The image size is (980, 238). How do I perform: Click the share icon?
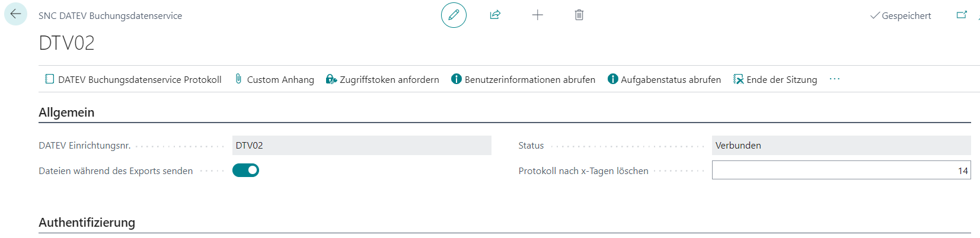(x=495, y=15)
